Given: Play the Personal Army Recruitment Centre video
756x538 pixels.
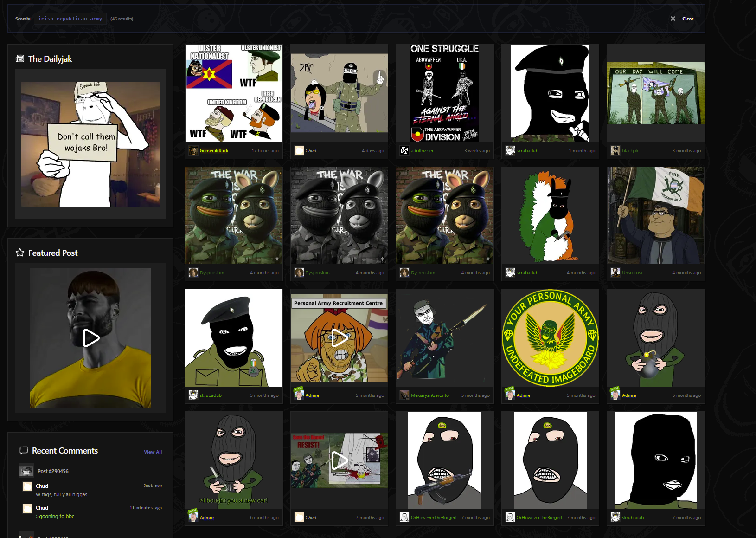Looking at the screenshot, I should [340, 337].
